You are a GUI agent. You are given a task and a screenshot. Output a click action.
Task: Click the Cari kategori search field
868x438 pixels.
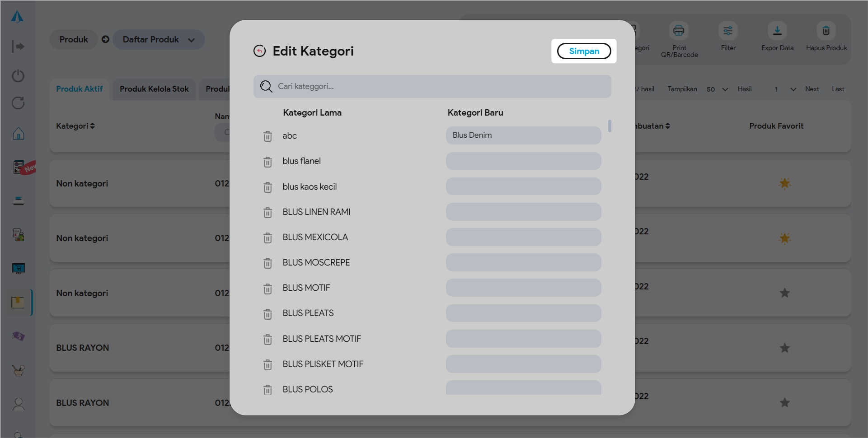tap(432, 86)
